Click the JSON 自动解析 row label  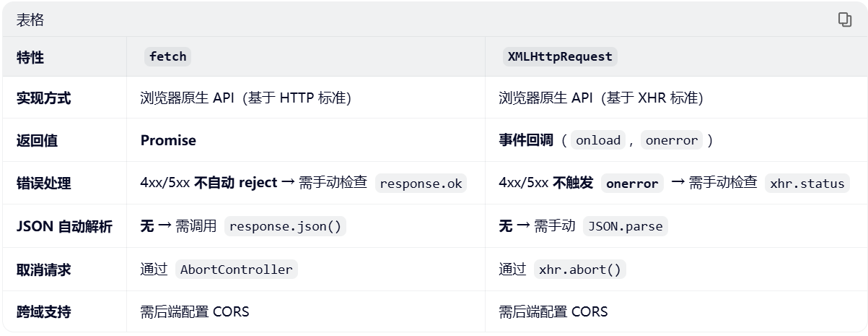(64, 226)
